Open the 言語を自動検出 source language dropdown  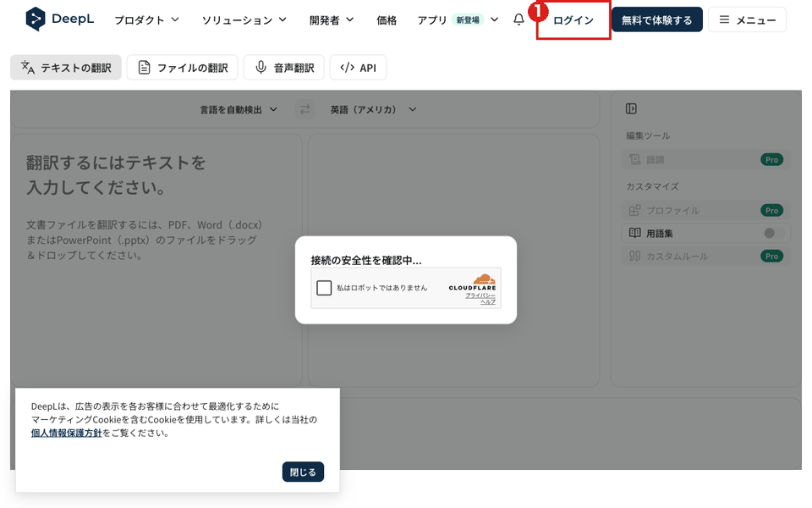pos(239,109)
